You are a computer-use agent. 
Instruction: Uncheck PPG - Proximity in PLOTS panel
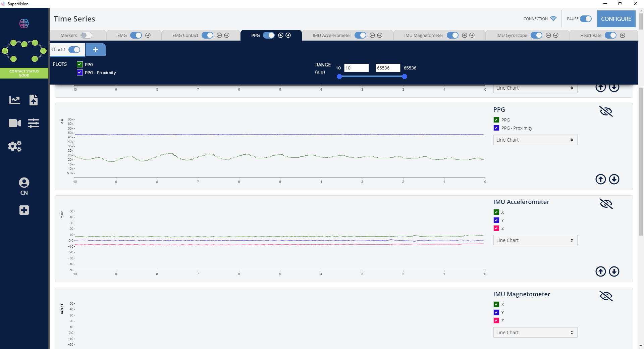[x=80, y=72]
